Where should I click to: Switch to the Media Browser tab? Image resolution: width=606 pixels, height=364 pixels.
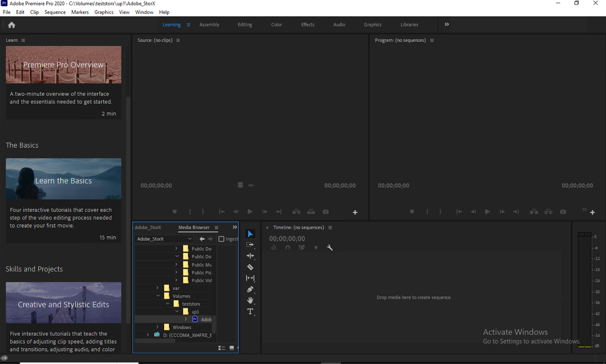coord(194,227)
